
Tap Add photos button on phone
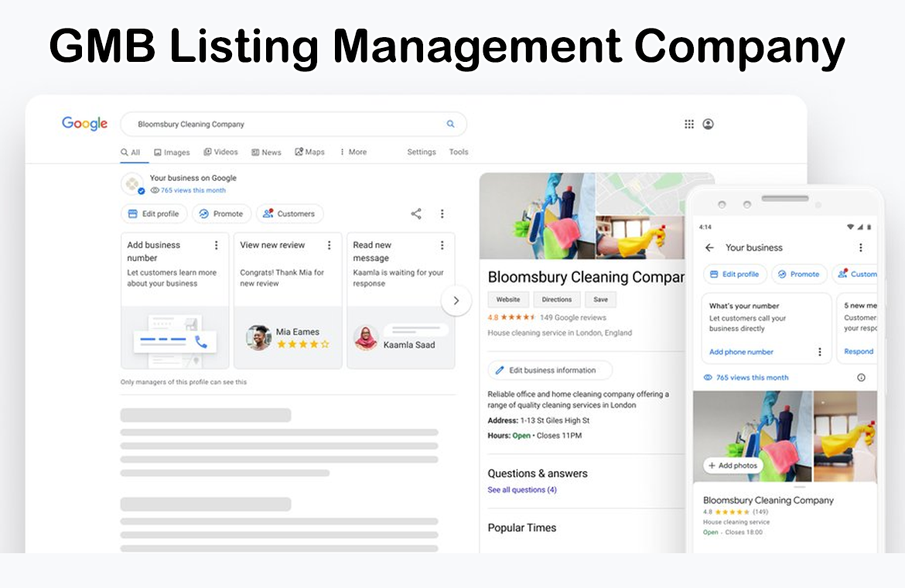733,465
